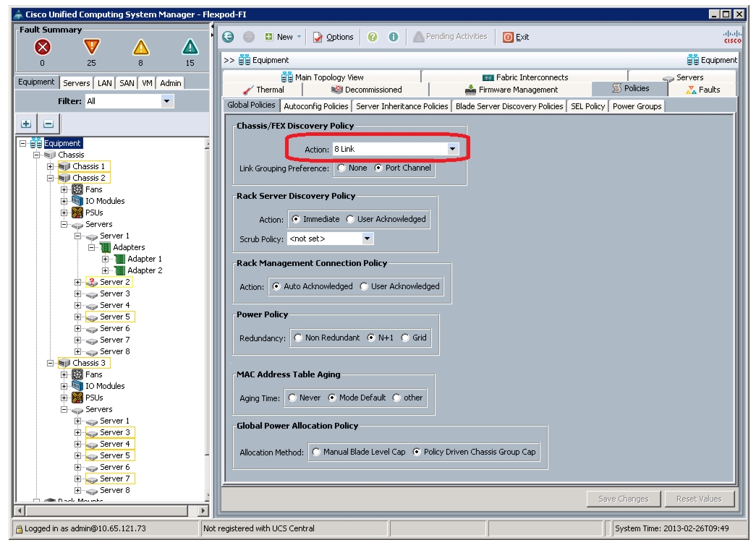The image size is (756, 545).
Task: Select Never for MAC aging time
Action: pos(293,398)
